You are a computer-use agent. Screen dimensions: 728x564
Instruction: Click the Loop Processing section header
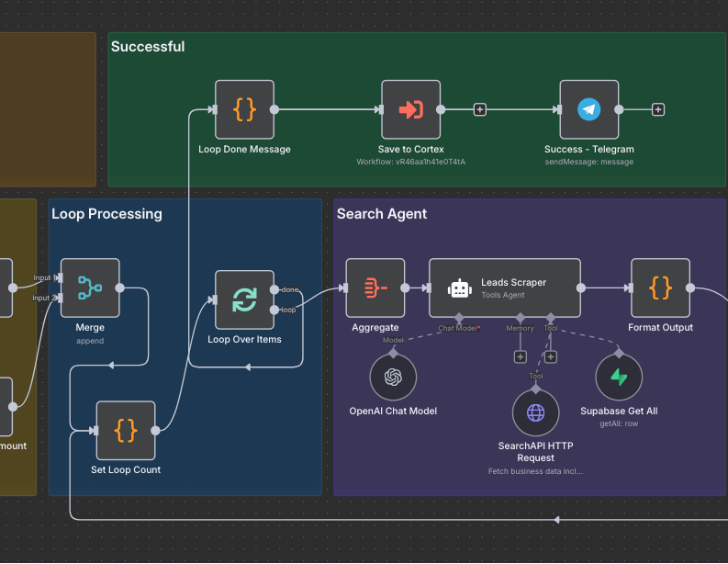click(106, 214)
